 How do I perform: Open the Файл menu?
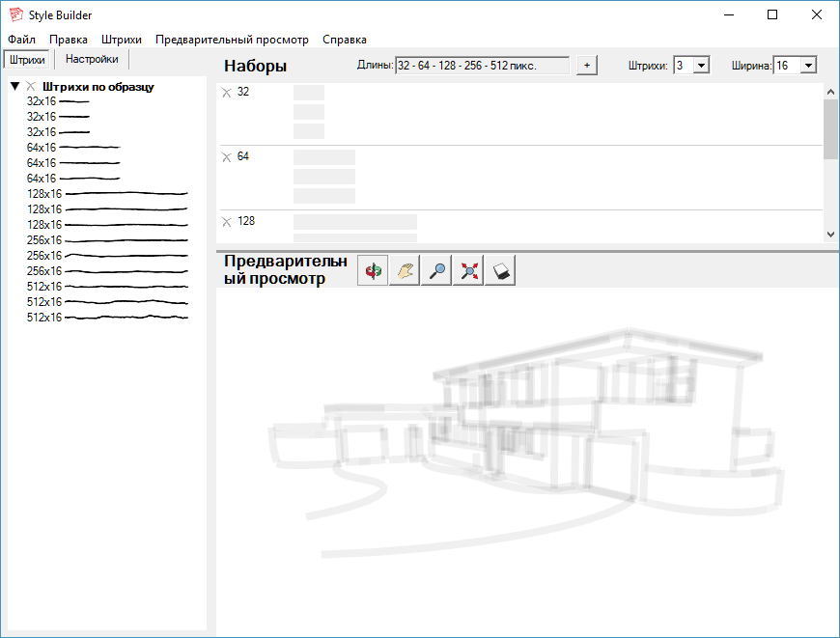21,40
